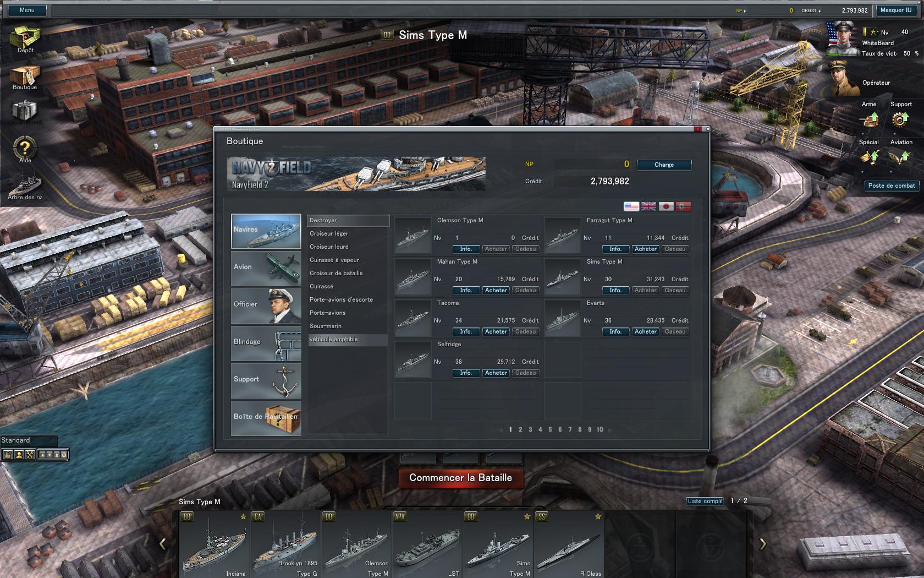This screenshot has width=924, height=578.
Task: Select the United Kingdom flag filter
Action: tap(648, 206)
